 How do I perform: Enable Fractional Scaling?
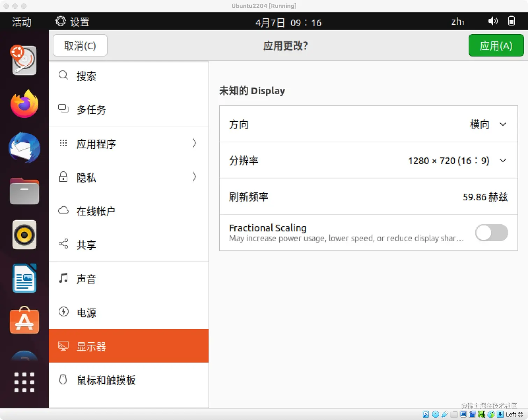coord(491,233)
